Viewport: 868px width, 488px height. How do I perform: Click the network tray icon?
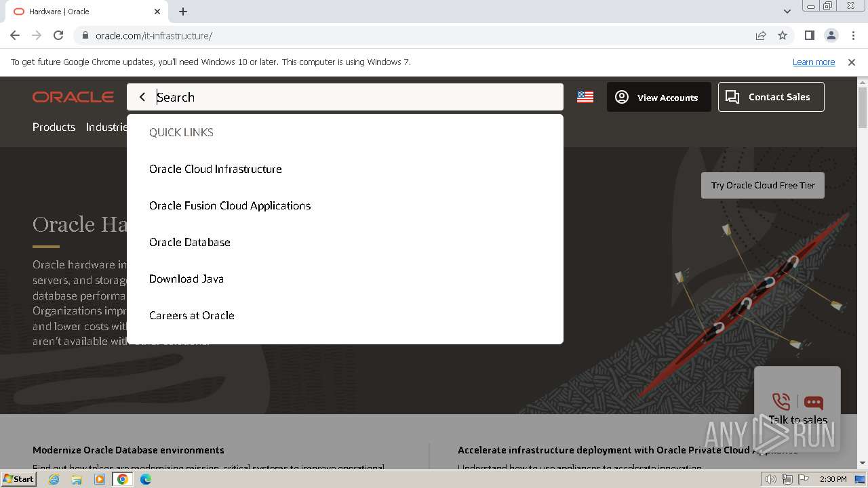pyautogui.click(x=787, y=479)
